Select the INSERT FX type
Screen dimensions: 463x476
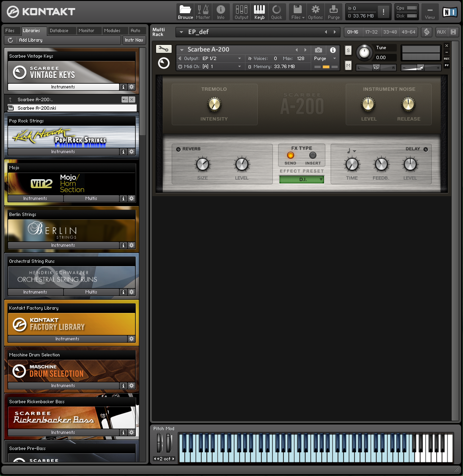click(313, 156)
